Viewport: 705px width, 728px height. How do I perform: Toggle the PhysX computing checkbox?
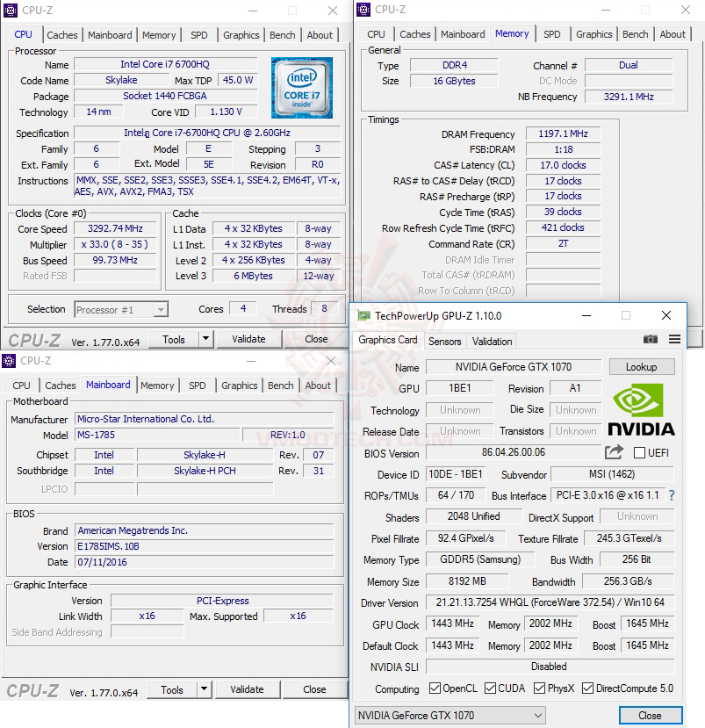pos(539,688)
